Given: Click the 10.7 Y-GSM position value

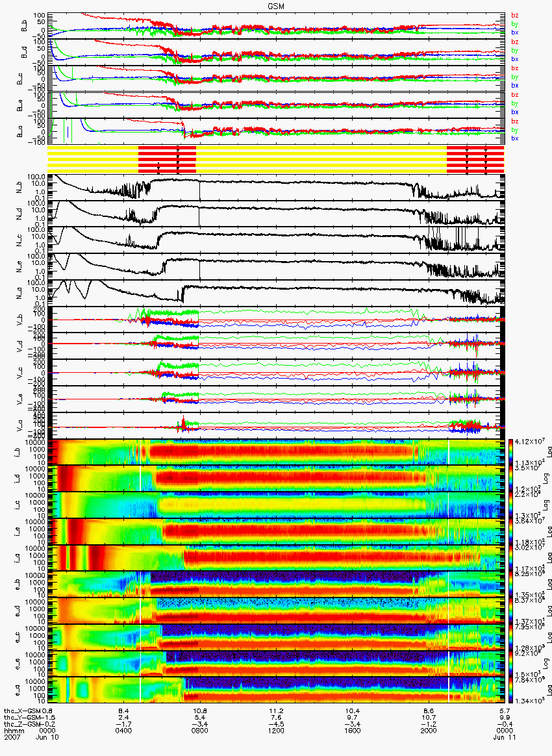Looking at the screenshot, I should (x=428, y=718).
